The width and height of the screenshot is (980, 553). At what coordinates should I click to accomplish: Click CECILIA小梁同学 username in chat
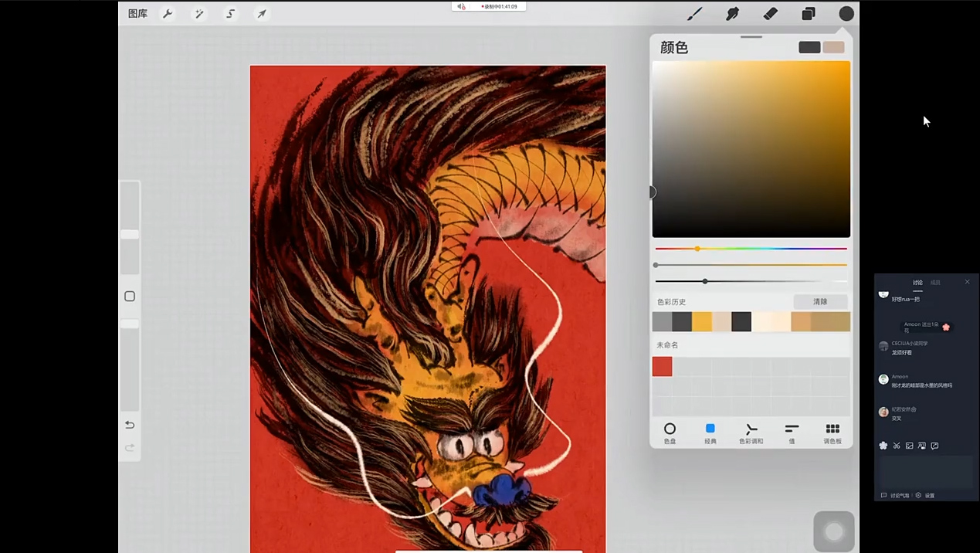click(x=910, y=344)
